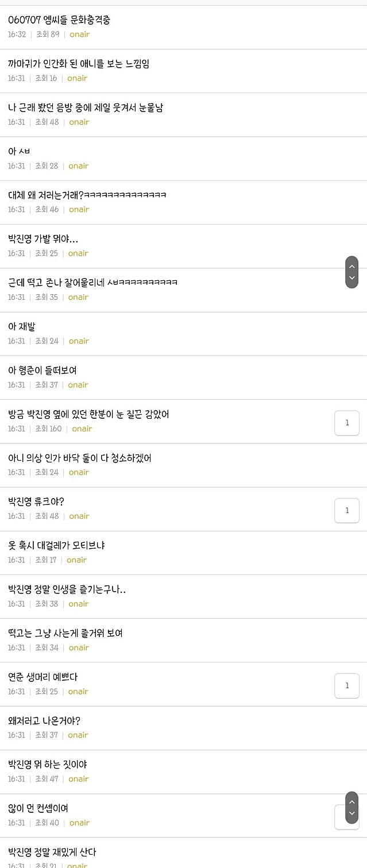Open the comment badge on the 연준 생머리 예쁘다 post
This screenshot has width=367, height=868.
pos(347,685)
